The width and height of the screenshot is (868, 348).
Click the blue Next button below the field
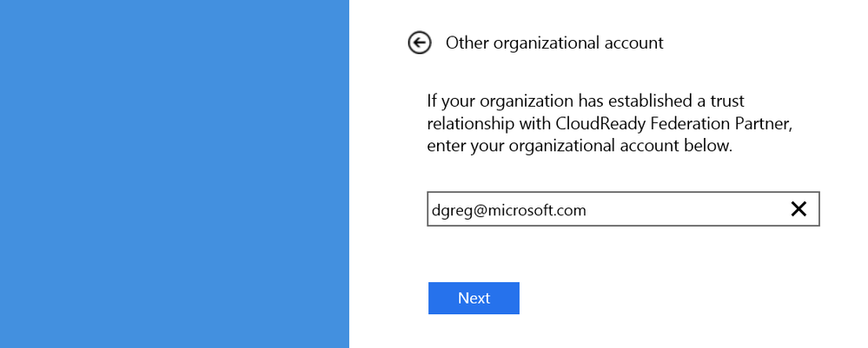[x=474, y=298]
